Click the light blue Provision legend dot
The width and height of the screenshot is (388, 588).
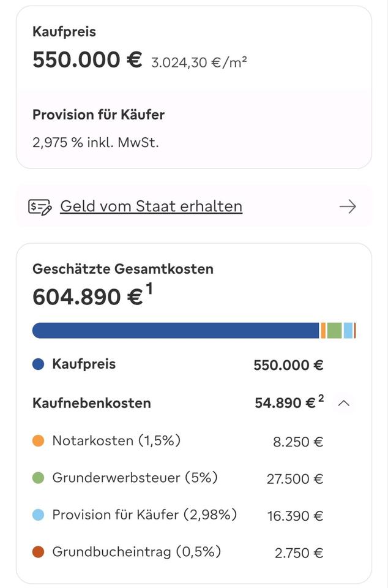(39, 515)
